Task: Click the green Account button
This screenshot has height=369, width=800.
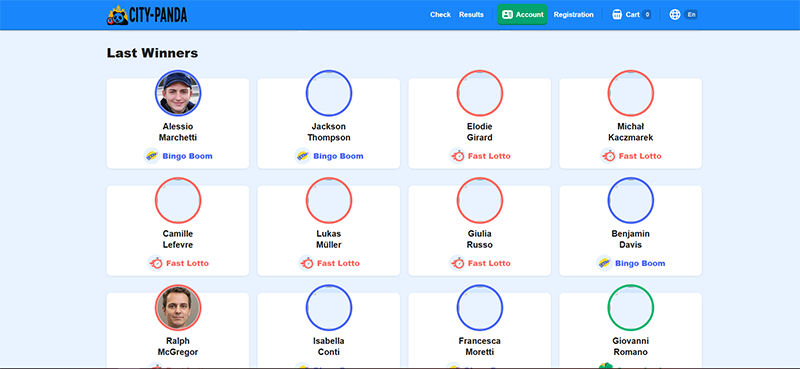Action: 522,15
